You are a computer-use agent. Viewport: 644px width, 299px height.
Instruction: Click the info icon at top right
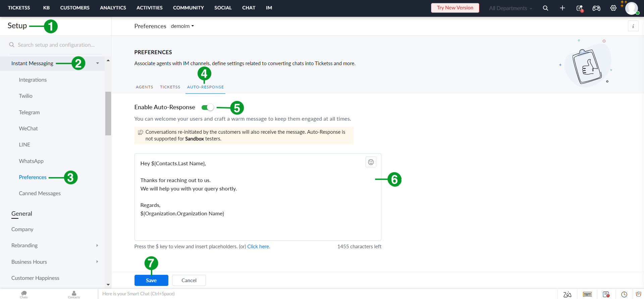633,26
